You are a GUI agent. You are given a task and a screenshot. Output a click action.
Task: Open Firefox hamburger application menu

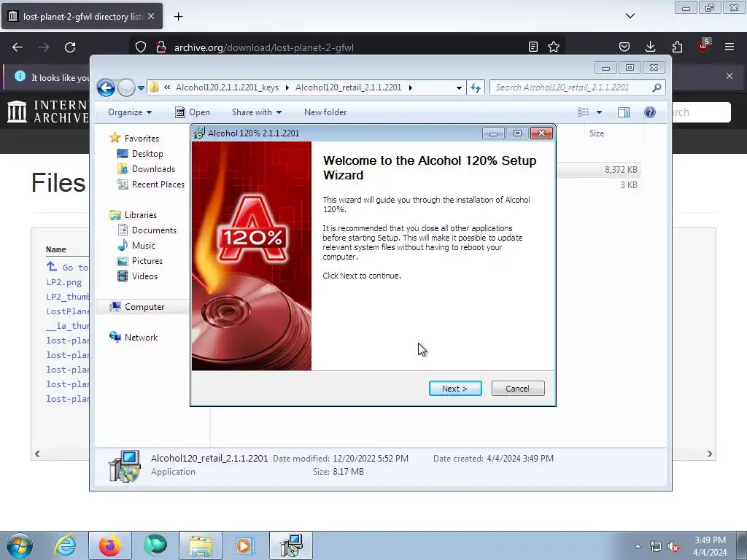tap(729, 47)
